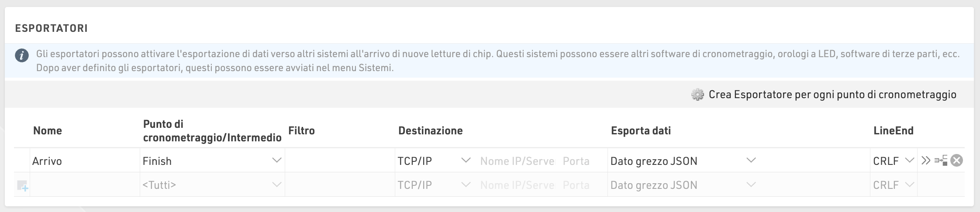The image size is (980, 212).
Task: Click the data-flow diagram icon in Arrivo row
Action: 941,161
